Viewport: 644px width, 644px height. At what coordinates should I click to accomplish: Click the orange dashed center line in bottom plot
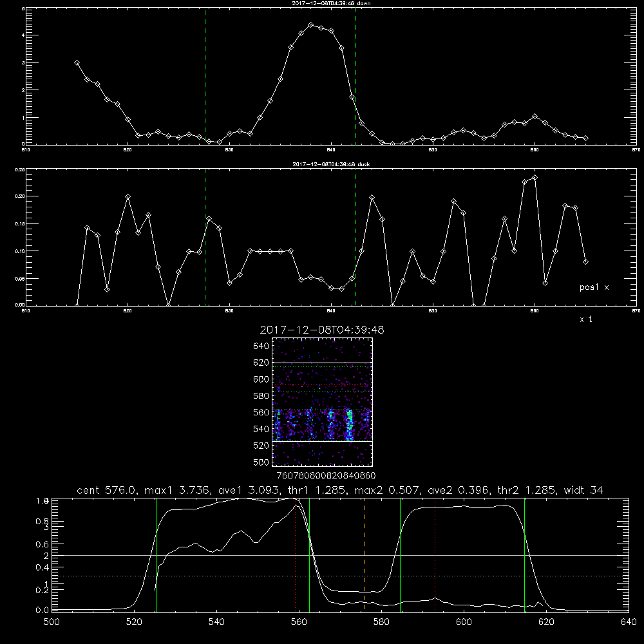365,554
